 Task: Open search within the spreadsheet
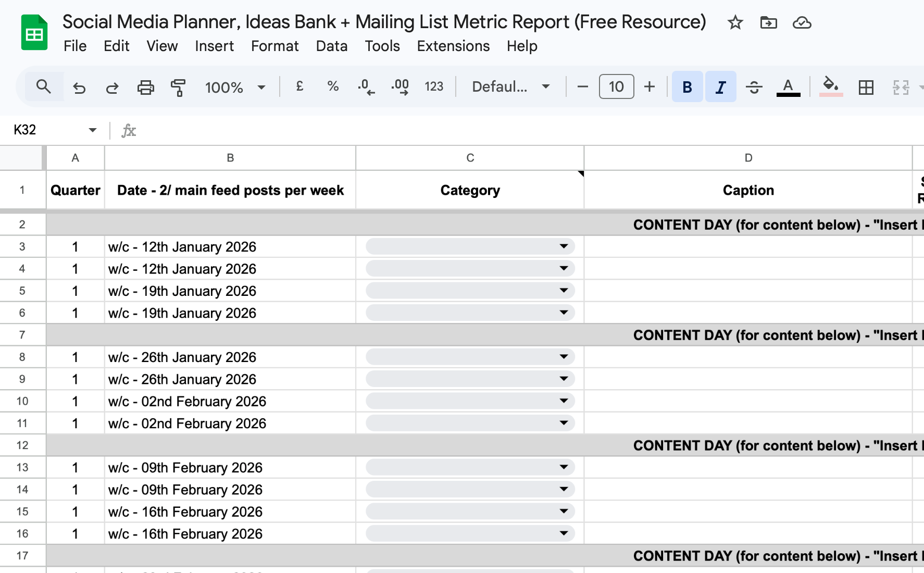44,86
